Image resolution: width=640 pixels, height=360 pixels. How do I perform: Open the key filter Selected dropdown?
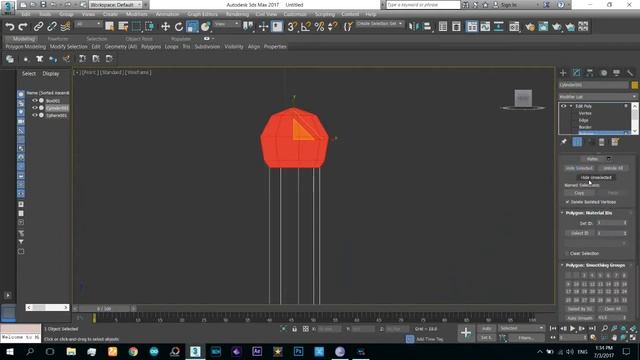click(x=521, y=329)
